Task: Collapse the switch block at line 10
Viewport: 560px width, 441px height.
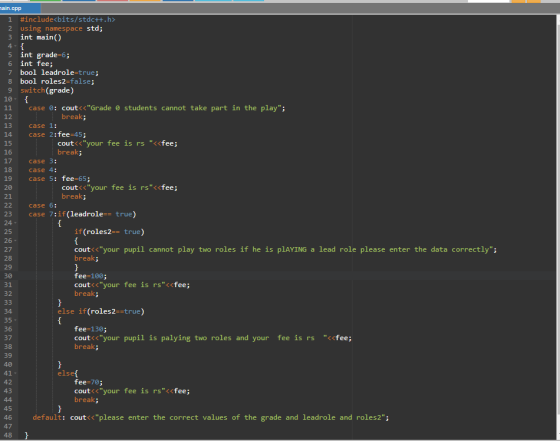Action: 15,99
